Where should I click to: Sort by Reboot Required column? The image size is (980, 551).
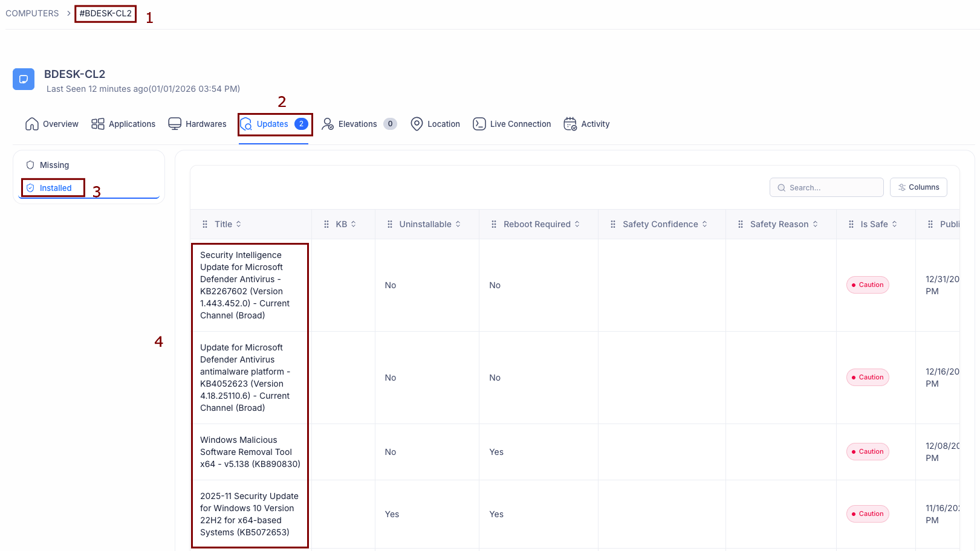(577, 224)
